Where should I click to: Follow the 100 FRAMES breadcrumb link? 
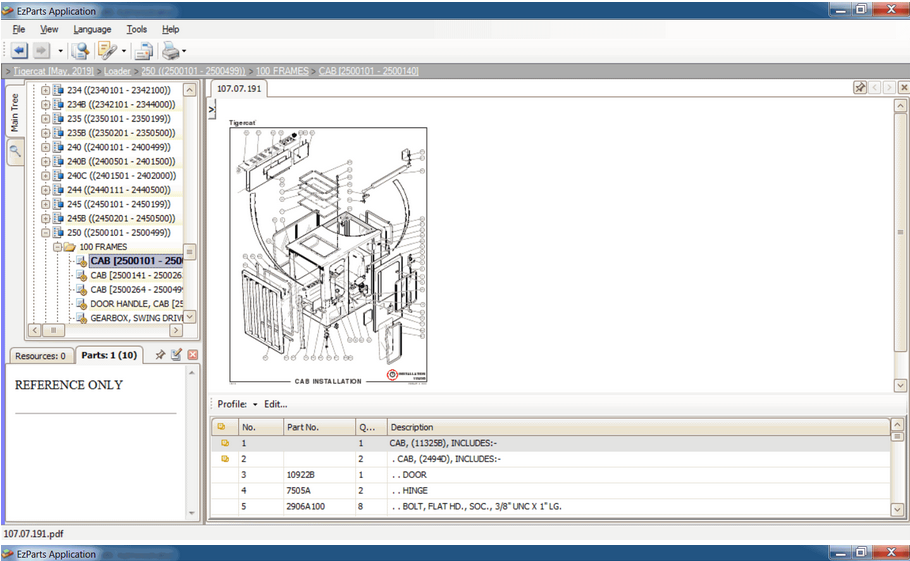(x=282, y=71)
